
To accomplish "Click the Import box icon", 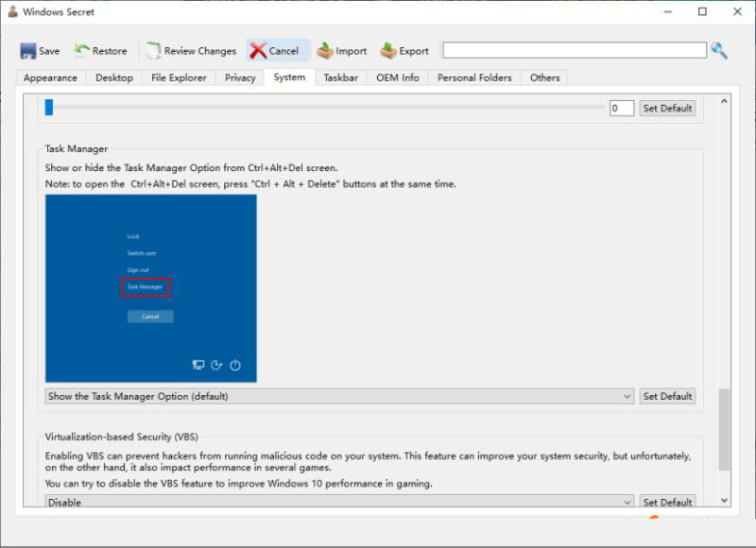I will (x=325, y=50).
